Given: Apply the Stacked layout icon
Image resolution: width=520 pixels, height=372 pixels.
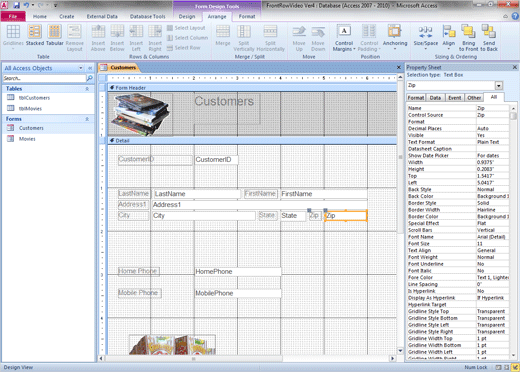Looking at the screenshot, I should (35, 32).
